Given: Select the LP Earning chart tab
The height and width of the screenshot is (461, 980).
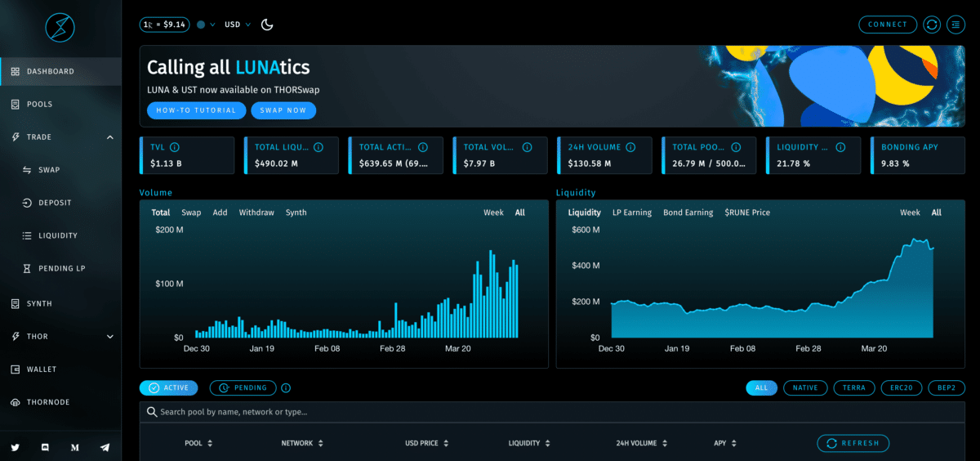Looking at the screenshot, I should (x=632, y=213).
